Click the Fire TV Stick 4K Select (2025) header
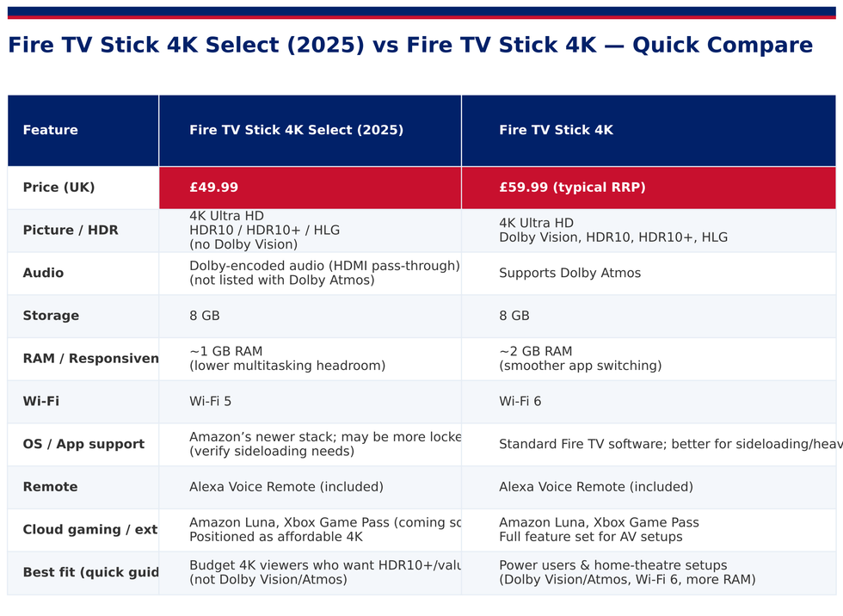 coord(296,131)
